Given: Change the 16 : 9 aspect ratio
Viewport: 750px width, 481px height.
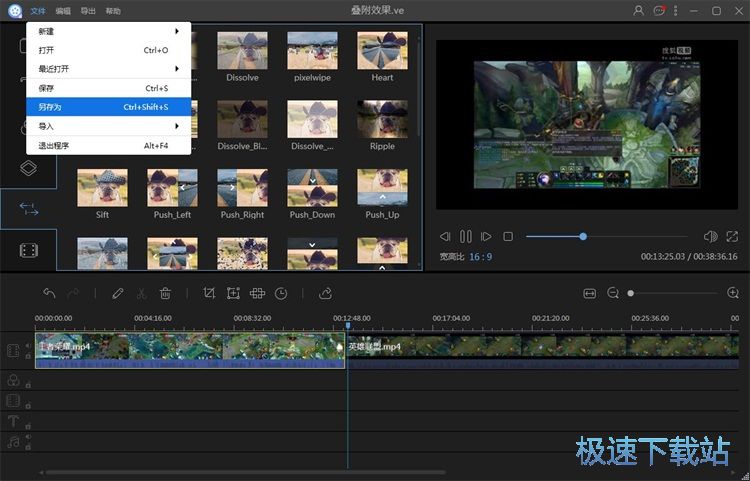Looking at the screenshot, I should tap(480, 257).
